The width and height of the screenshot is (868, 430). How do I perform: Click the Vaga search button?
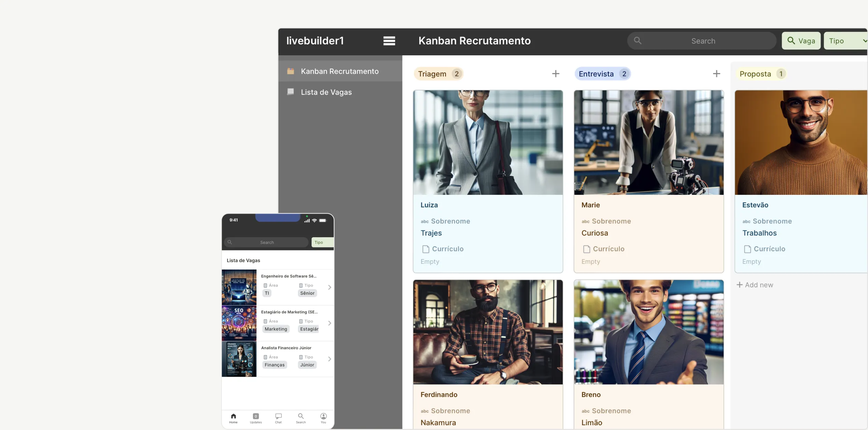[x=801, y=41]
